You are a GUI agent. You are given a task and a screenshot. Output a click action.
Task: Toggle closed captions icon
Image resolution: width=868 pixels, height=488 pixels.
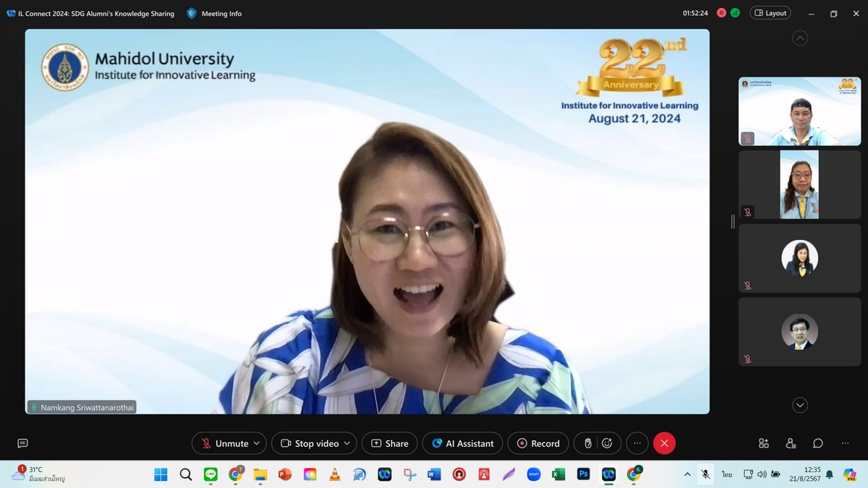pos(22,443)
